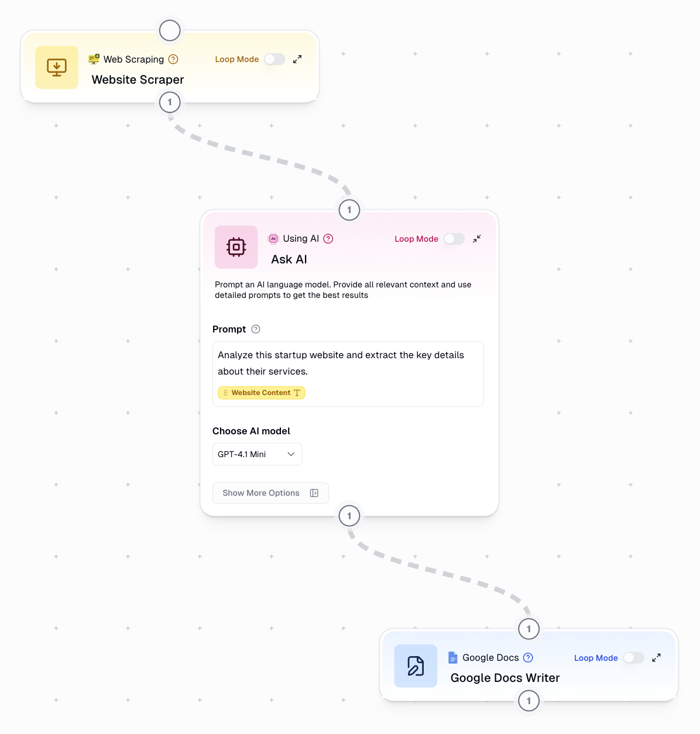Toggle Loop Mode on Google Docs Writer node
Image resolution: width=700 pixels, height=734 pixels.
pos(634,658)
